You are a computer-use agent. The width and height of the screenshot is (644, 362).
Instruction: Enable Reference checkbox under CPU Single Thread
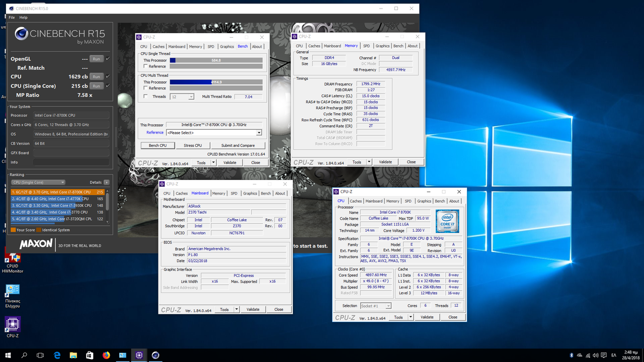pos(146,66)
